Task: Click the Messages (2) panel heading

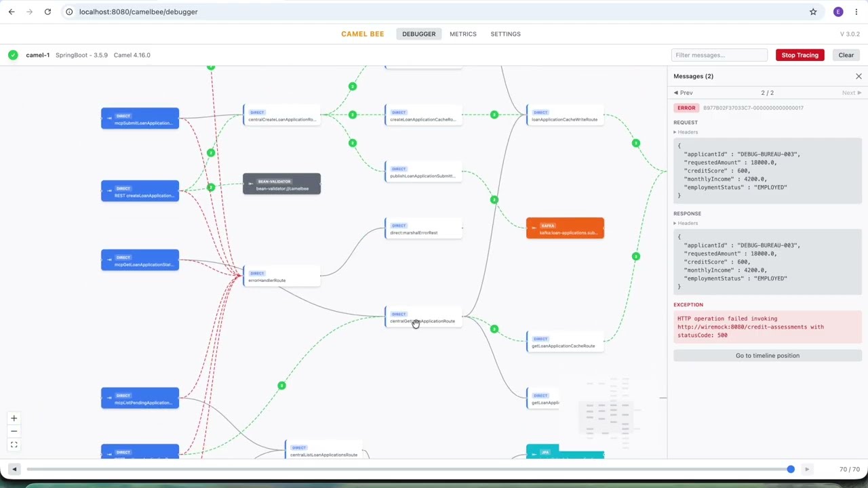Action: pyautogui.click(x=693, y=77)
